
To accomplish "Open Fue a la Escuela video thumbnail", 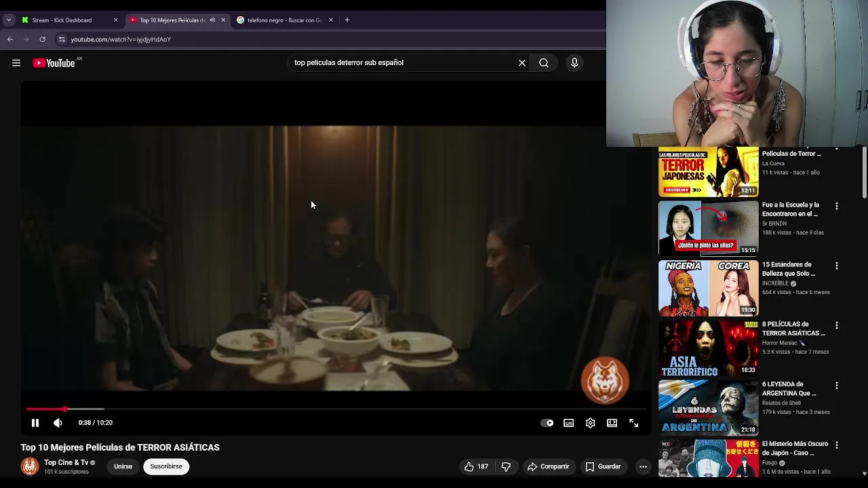I will point(709,228).
